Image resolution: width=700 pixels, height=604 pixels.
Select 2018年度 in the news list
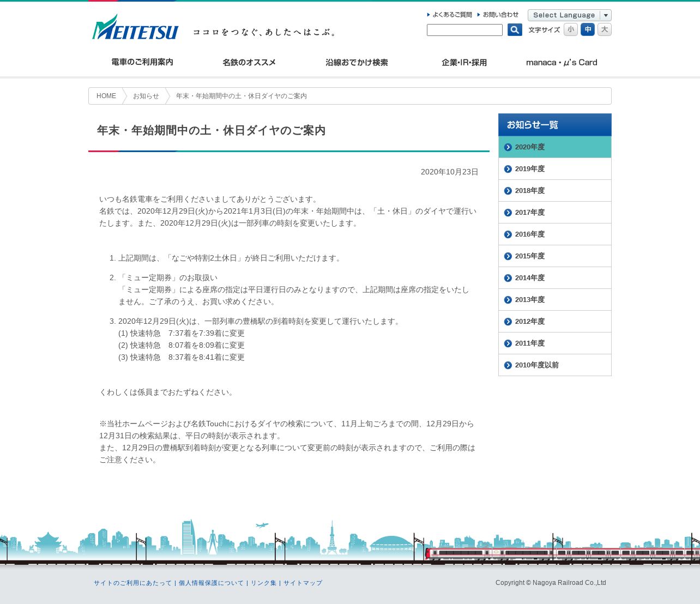point(555,191)
